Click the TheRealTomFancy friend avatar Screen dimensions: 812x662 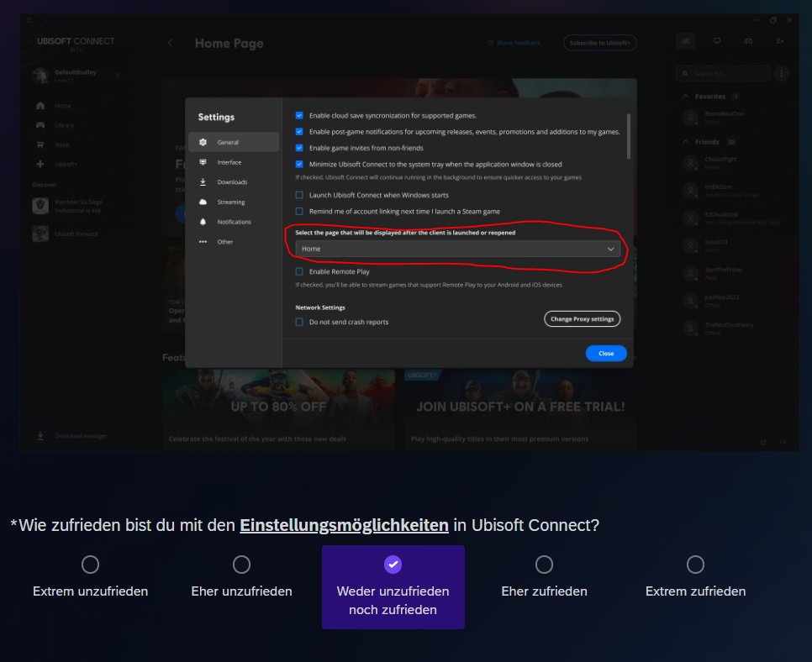click(x=690, y=328)
